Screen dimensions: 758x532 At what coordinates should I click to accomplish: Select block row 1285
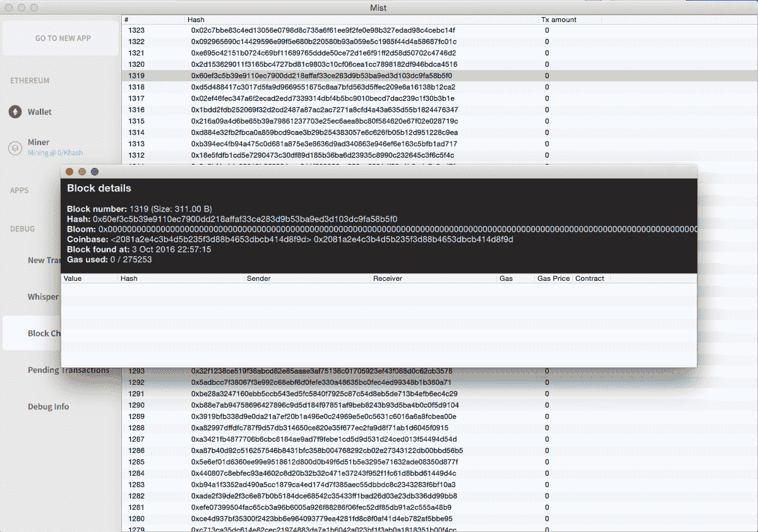click(x=440, y=462)
